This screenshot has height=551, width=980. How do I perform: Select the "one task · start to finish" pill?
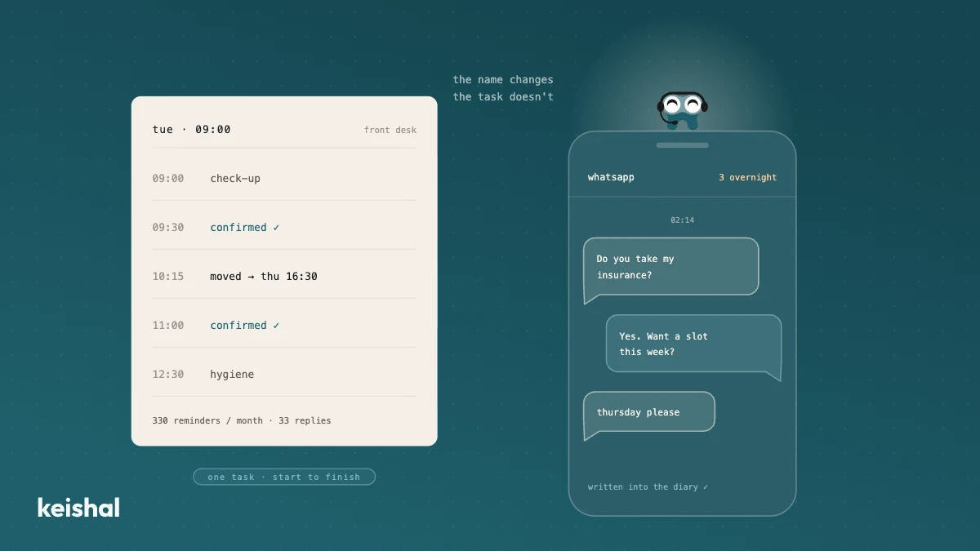(284, 477)
